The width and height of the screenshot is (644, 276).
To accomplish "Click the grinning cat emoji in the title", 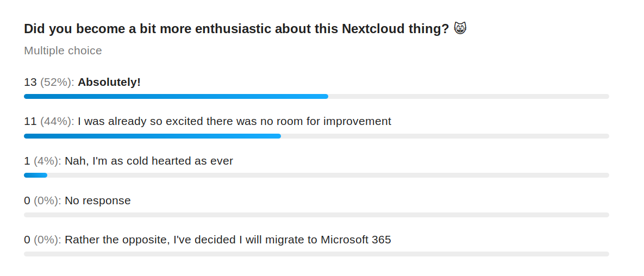I will point(460,29).
